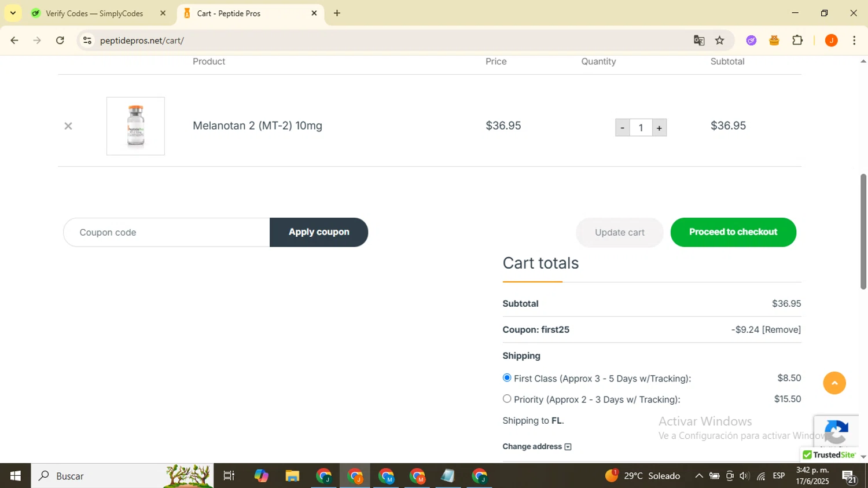This screenshot has height=488, width=868.
Task: View site information icon in address bar
Action: click(87, 41)
